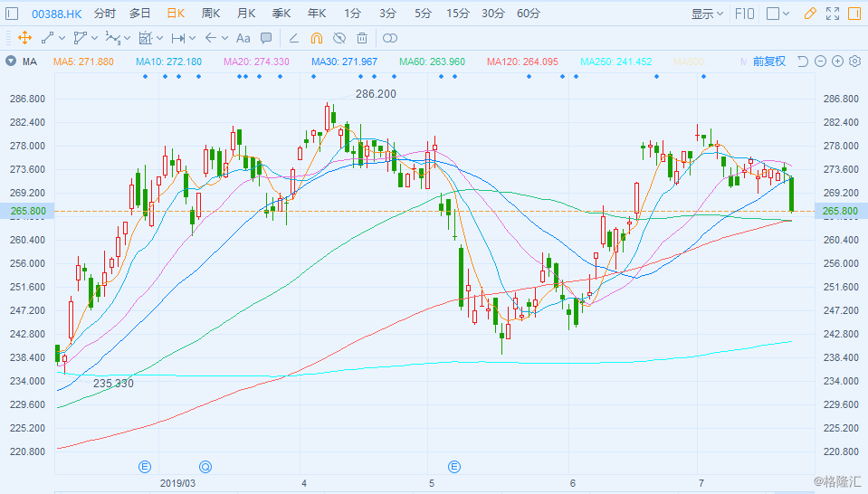Open F10 company info
Viewport: 868px width, 494px height.
point(745,14)
